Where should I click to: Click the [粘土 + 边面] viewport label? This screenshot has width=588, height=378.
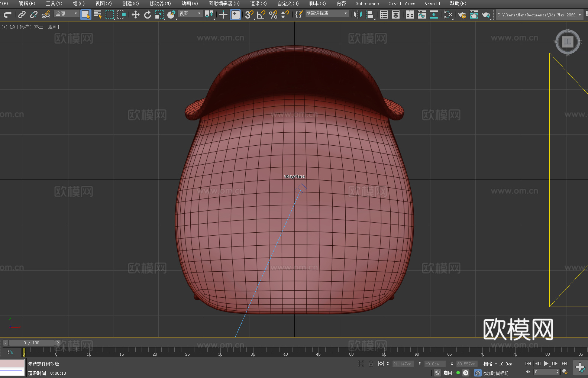coord(46,27)
